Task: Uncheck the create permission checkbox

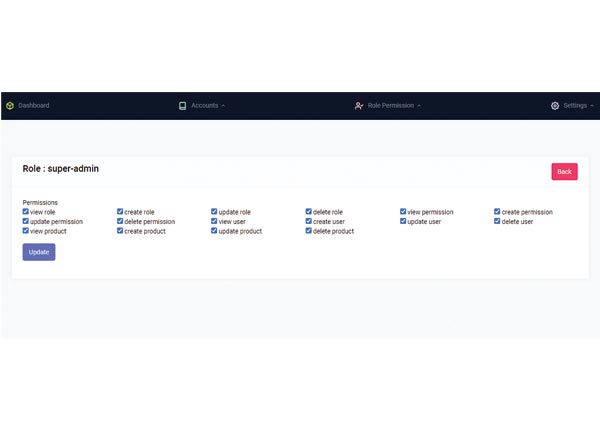Action: pos(498,212)
